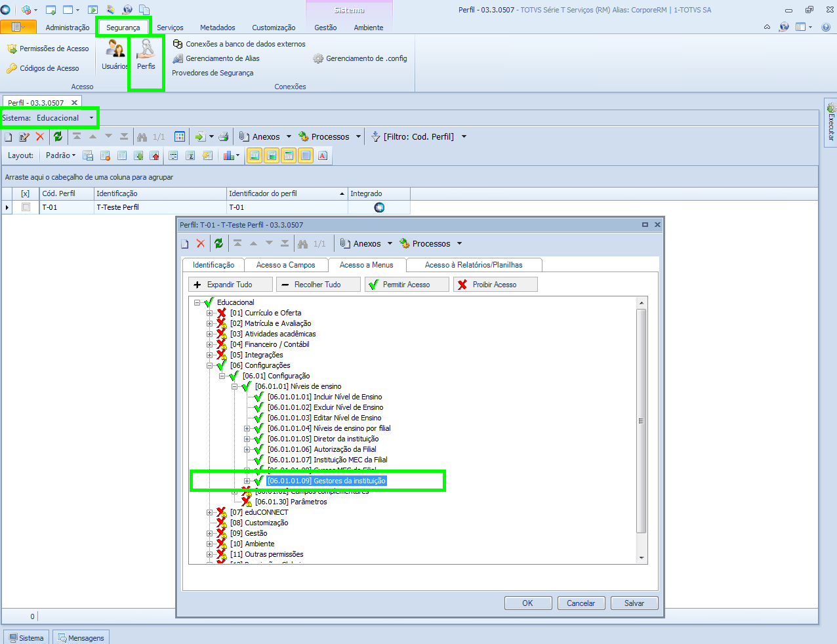Open the Acesso à Relatórios/Planilhas tab
This screenshot has width=837, height=644.
pyautogui.click(x=474, y=265)
